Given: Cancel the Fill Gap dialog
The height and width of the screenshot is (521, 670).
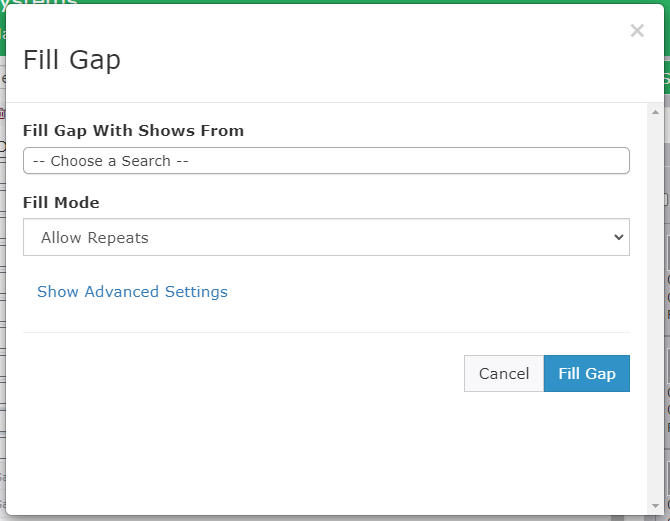Looking at the screenshot, I should (x=504, y=374).
